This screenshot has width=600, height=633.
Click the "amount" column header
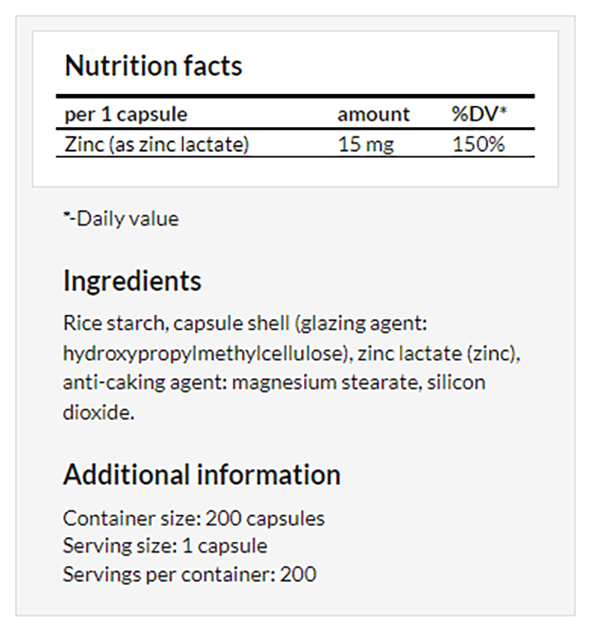point(373,114)
